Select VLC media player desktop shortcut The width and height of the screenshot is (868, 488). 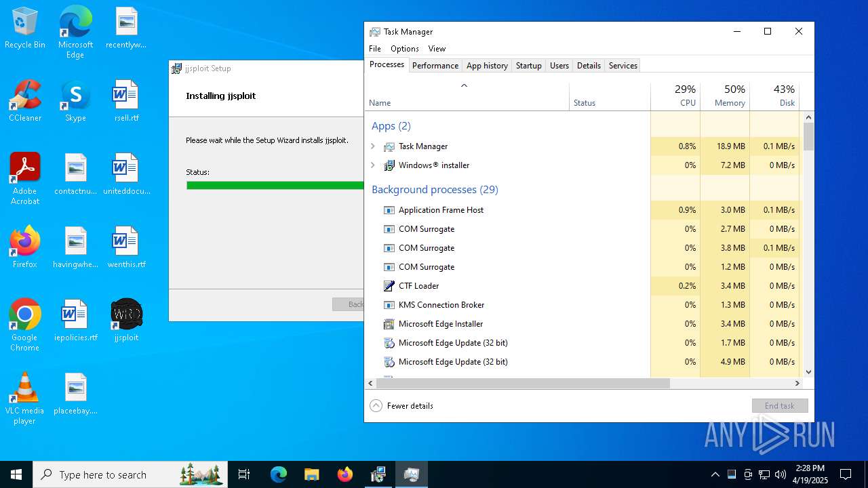click(25, 398)
